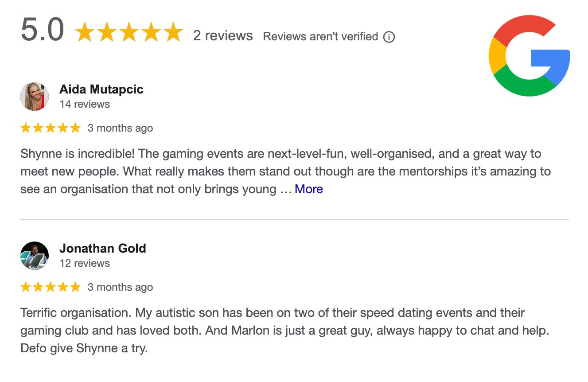Viewport: 588px width, 382px height.
Task: Click the large 5.0 rating score
Action: (x=43, y=31)
